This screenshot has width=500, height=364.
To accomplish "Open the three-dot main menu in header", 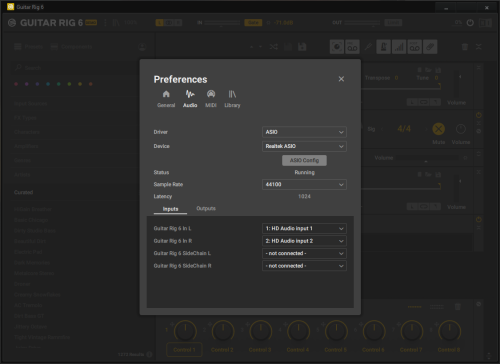I will 105,23.
